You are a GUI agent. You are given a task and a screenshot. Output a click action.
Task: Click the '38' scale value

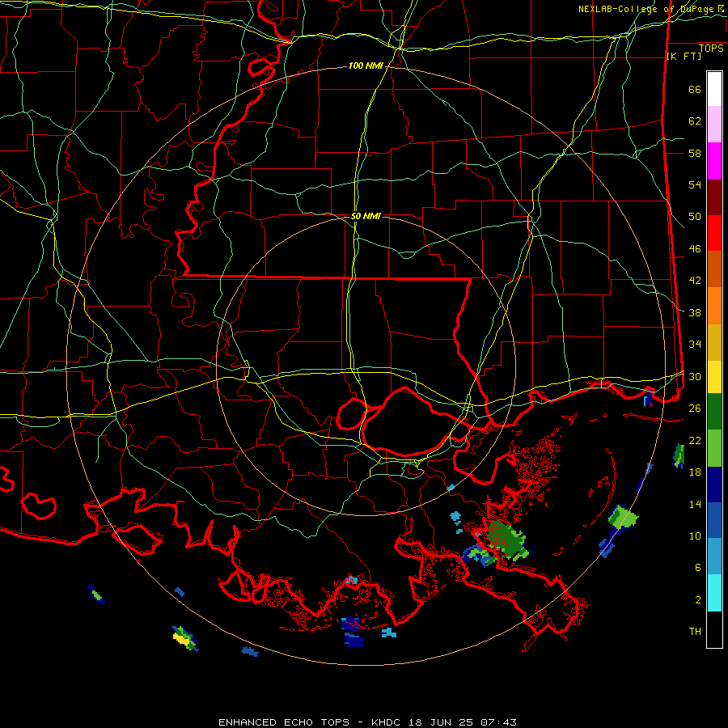pos(695,312)
